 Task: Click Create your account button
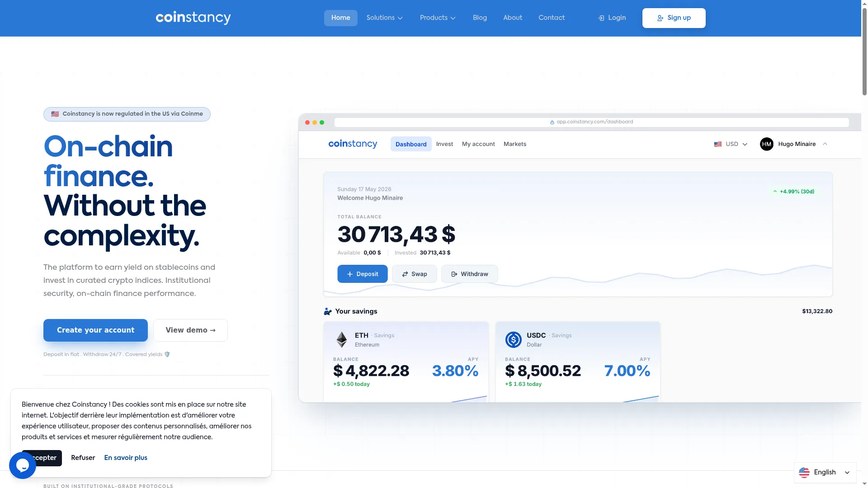pos(95,330)
